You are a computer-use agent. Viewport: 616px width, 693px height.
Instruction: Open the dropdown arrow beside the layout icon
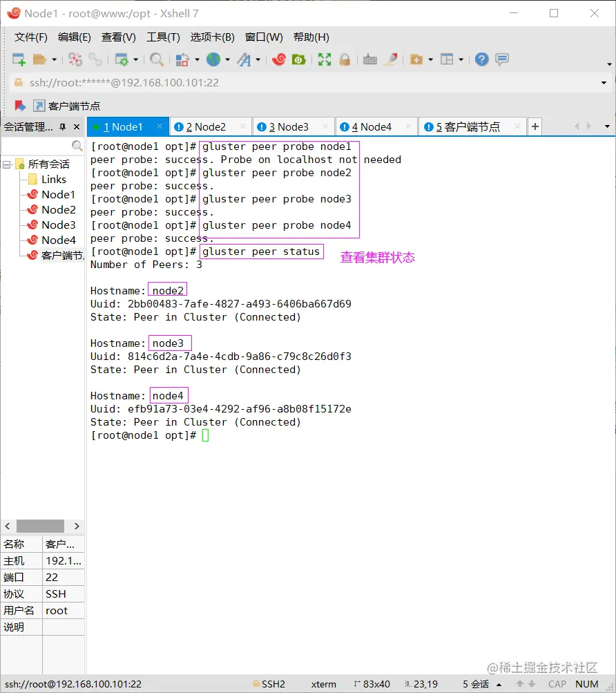[461, 59]
